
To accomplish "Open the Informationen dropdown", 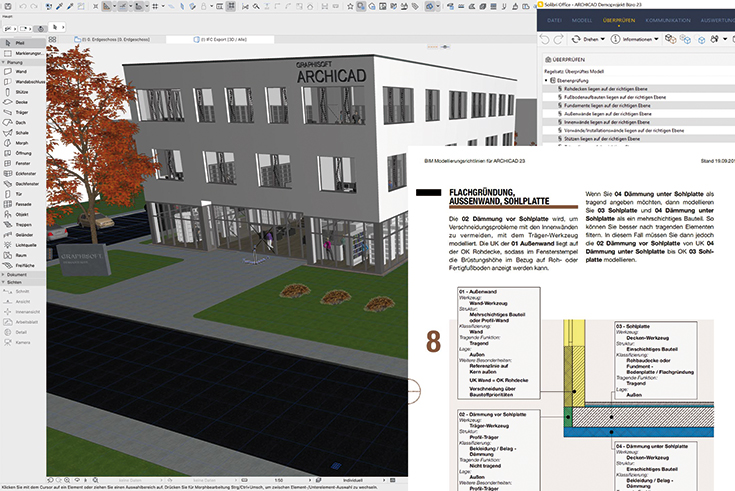I will click(x=639, y=40).
